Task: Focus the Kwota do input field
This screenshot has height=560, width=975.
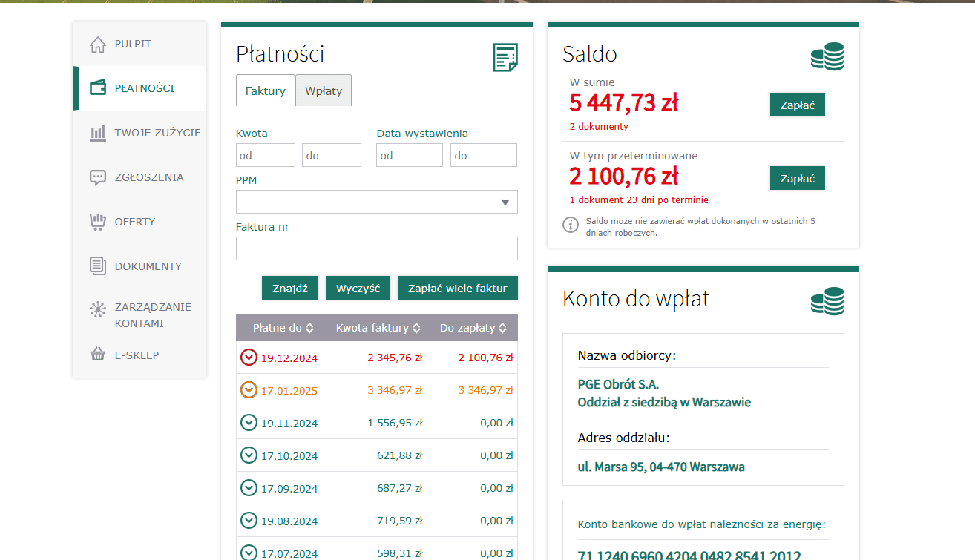Action: pos(332,155)
